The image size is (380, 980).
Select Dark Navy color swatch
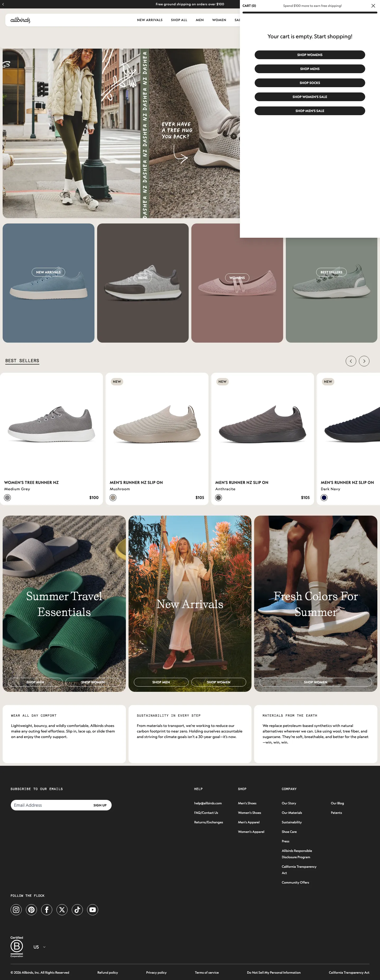pyautogui.click(x=324, y=498)
